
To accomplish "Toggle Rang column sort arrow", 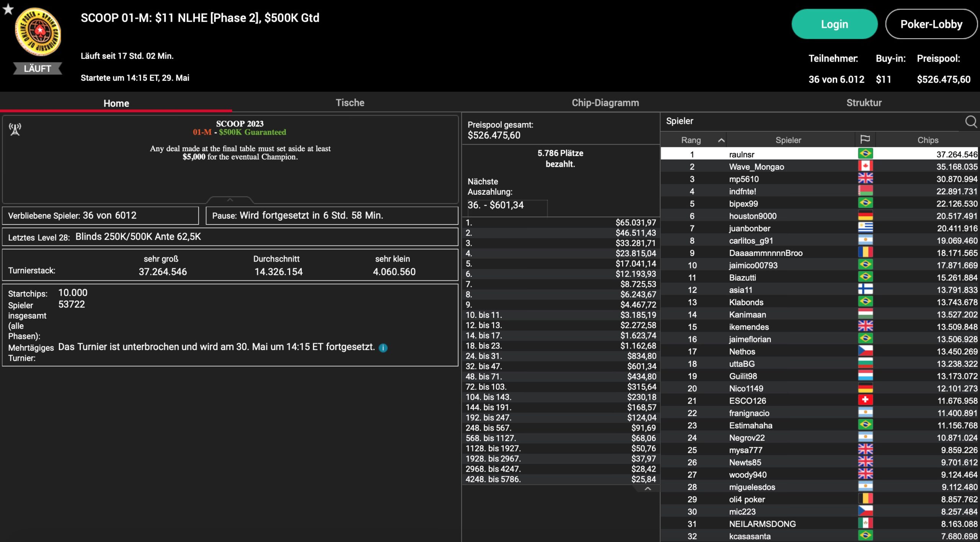I will click(x=721, y=140).
